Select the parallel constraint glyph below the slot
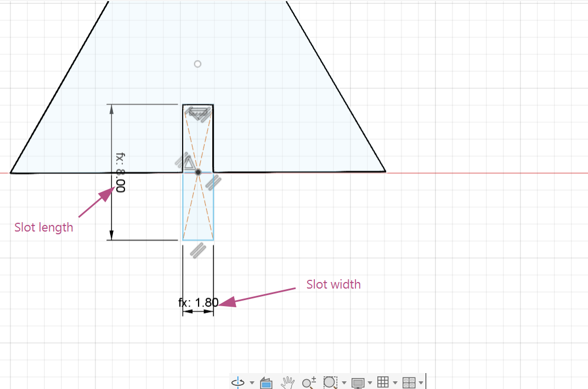The width and height of the screenshot is (588, 389). point(198,250)
